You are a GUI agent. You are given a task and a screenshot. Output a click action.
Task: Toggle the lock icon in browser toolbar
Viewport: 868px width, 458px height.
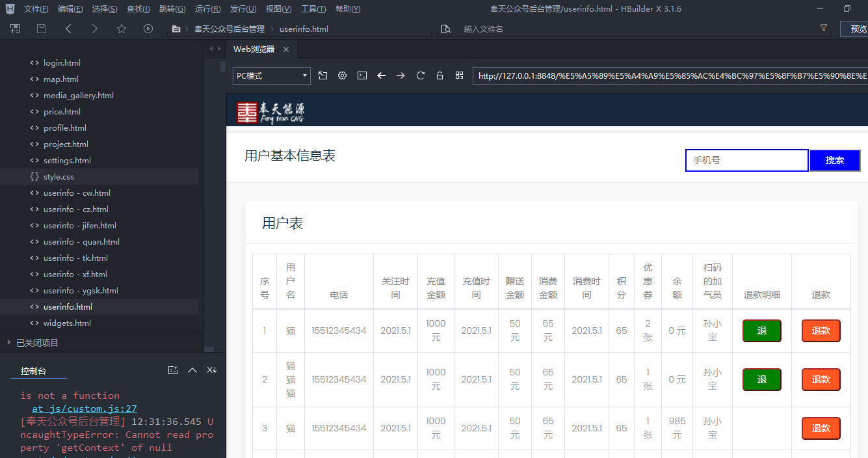click(440, 75)
